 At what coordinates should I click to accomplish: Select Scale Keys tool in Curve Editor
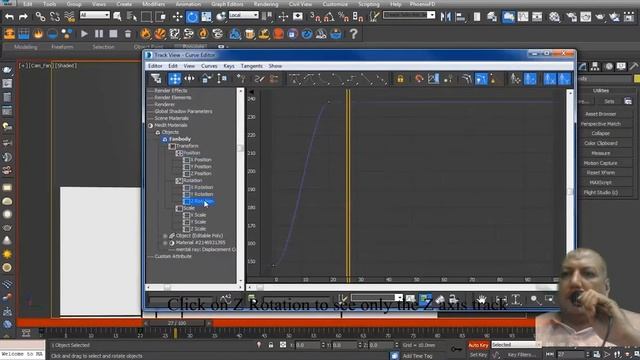pos(206,78)
